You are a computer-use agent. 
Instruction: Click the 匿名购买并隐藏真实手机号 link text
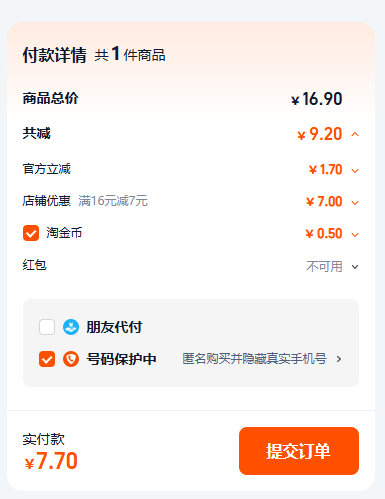point(254,359)
